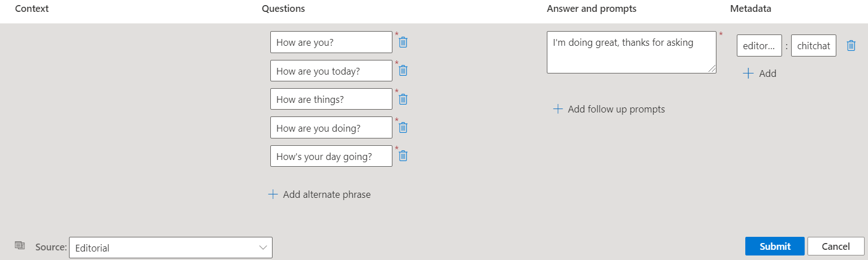
Task: Submit the QnA pair
Action: pos(775,246)
